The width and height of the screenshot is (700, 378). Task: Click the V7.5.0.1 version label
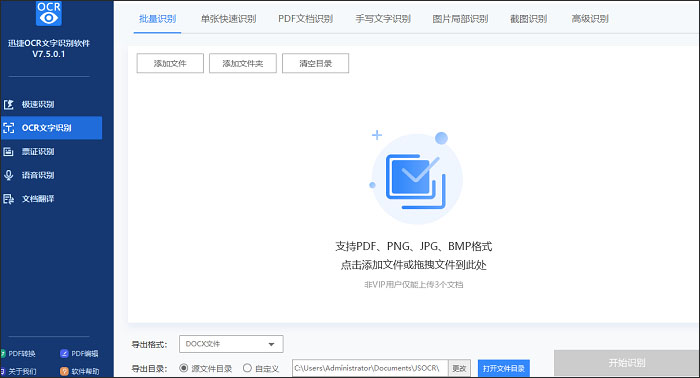click(49, 54)
